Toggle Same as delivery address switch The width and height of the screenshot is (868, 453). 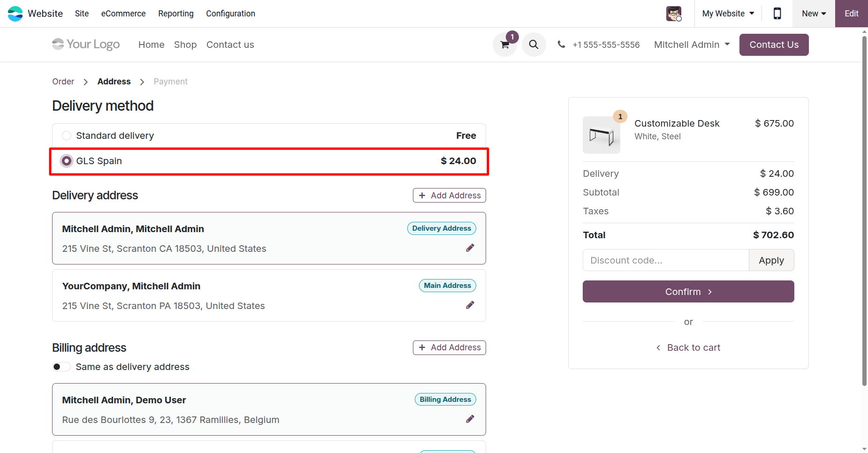click(x=61, y=367)
